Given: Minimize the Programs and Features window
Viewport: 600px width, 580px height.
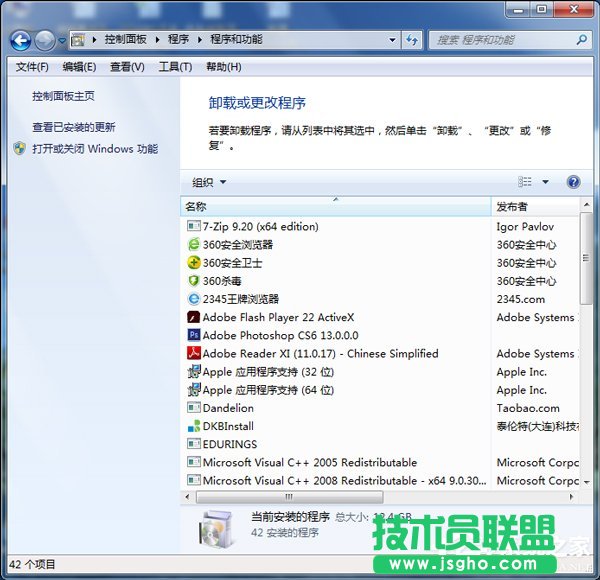Looking at the screenshot, I should pyautogui.click(x=518, y=10).
